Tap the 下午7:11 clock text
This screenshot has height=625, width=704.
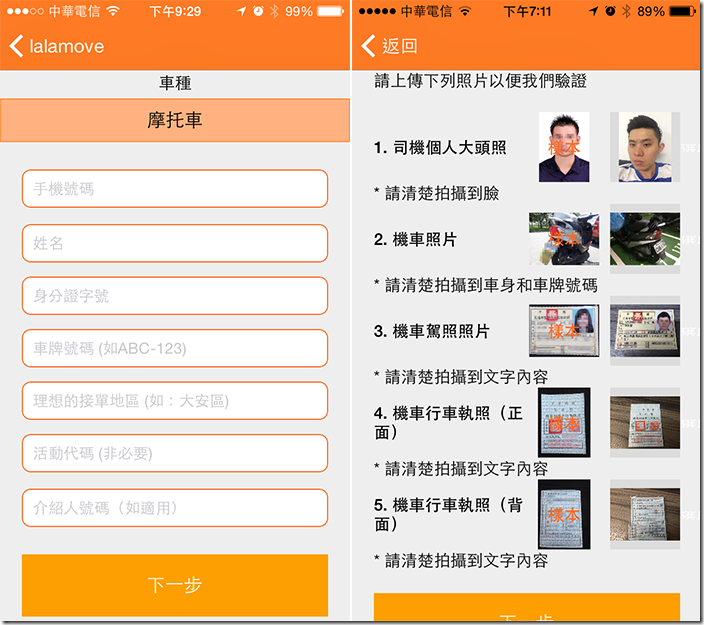528,11
